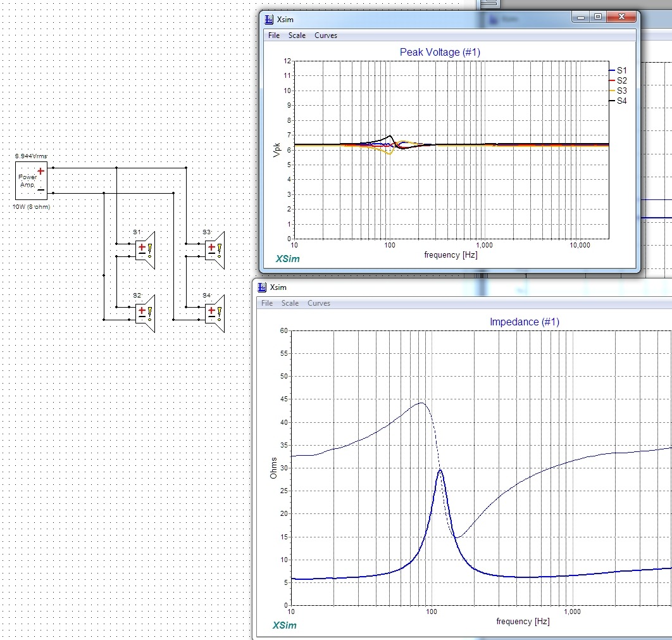
Task: Click the Impedance (#1) graph title
Action: click(x=525, y=322)
